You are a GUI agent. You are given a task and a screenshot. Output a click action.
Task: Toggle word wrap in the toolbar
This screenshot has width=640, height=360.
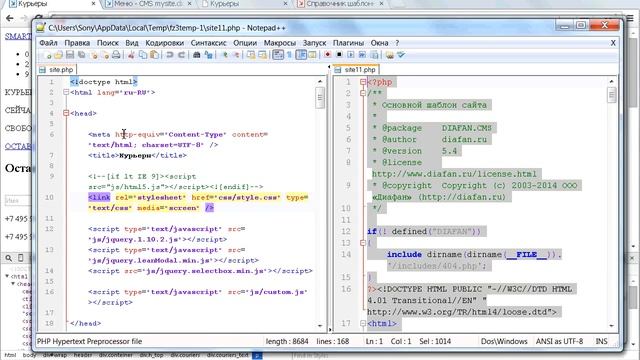(278, 55)
